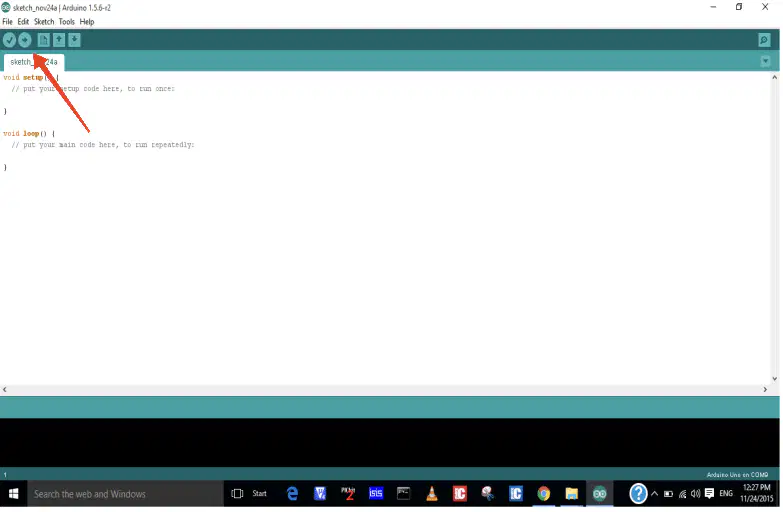
Task: Click 'Arduino Uno on COM9' status text
Action: point(737,475)
